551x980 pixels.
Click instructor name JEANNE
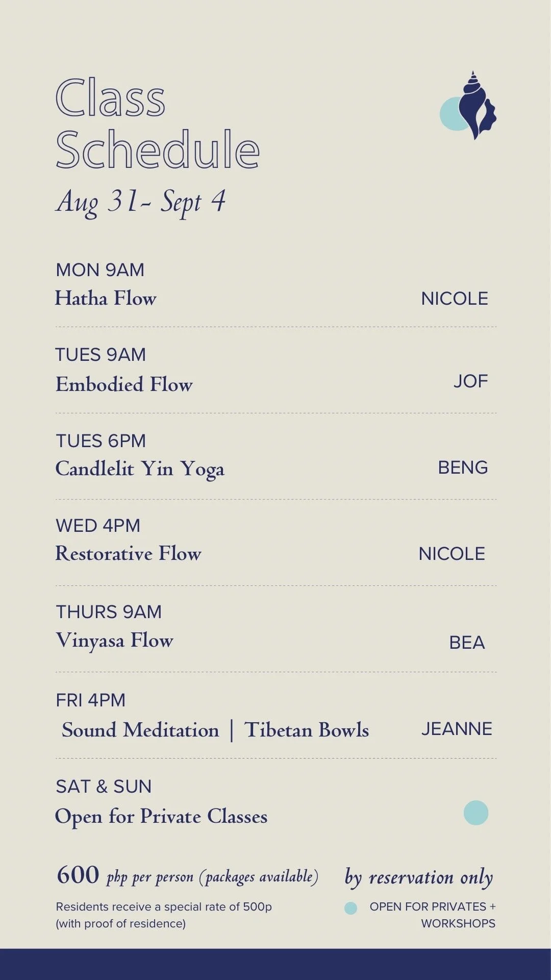click(457, 729)
